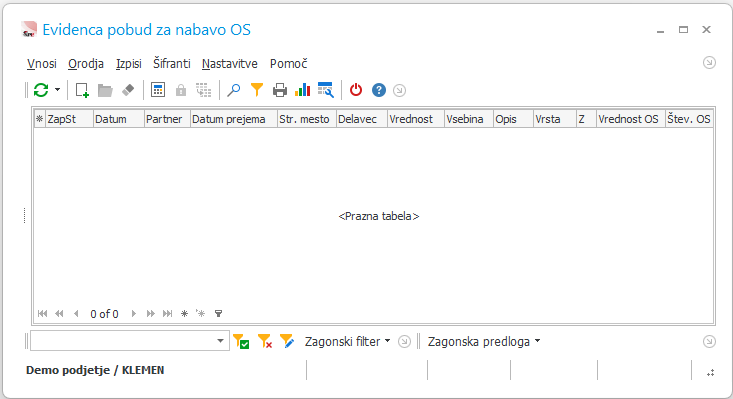Click filter bar customize arrow after Zagonski filter
Screen dimensions: 733x399
[x=404, y=342]
